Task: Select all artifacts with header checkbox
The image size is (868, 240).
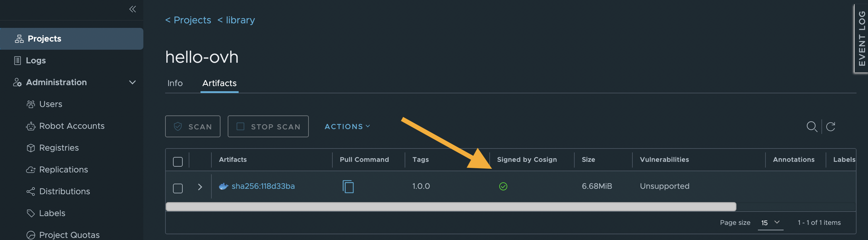Action: coord(178,161)
